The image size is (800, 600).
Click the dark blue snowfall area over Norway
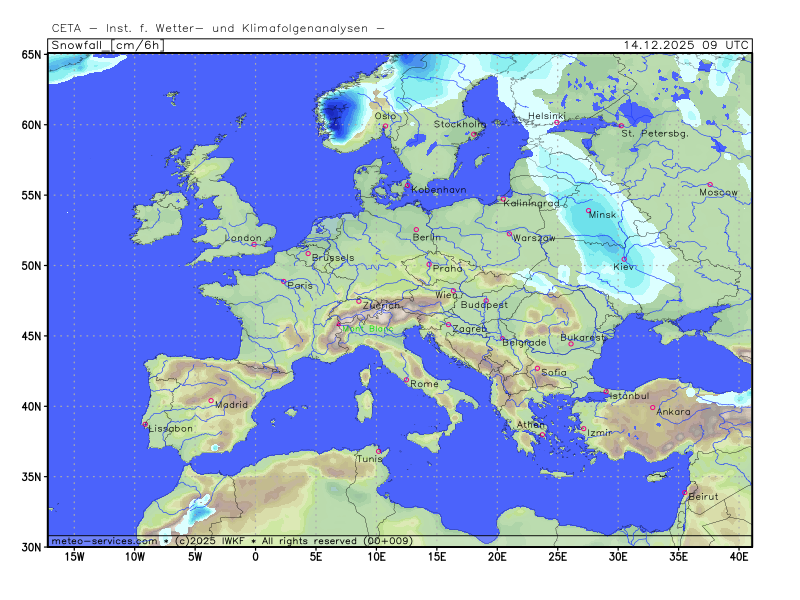[x=338, y=114]
